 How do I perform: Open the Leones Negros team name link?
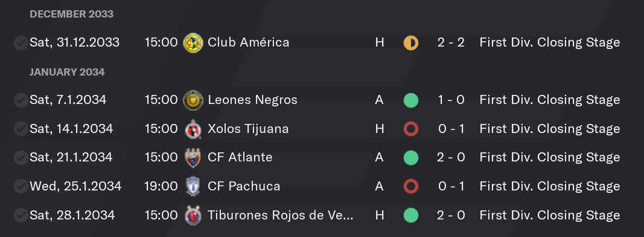click(252, 100)
